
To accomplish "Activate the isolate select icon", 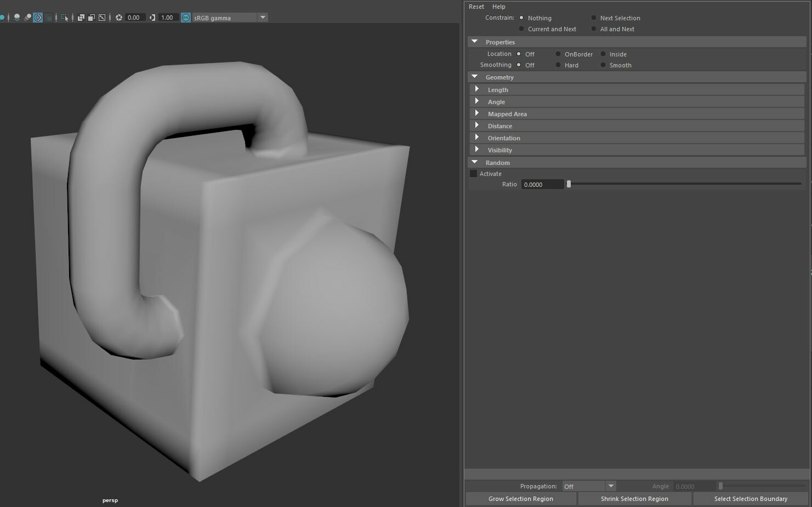I will (65, 17).
